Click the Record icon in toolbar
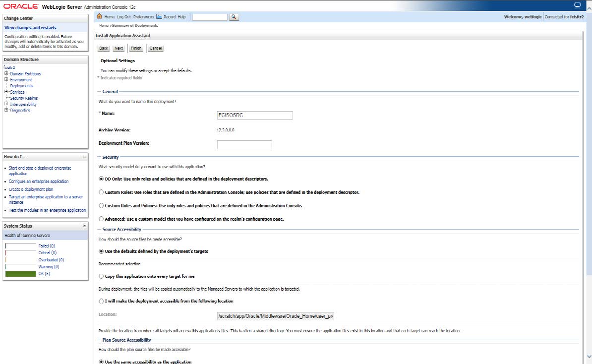The height and width of the screenshot is (364, 592). coord(159,17)
